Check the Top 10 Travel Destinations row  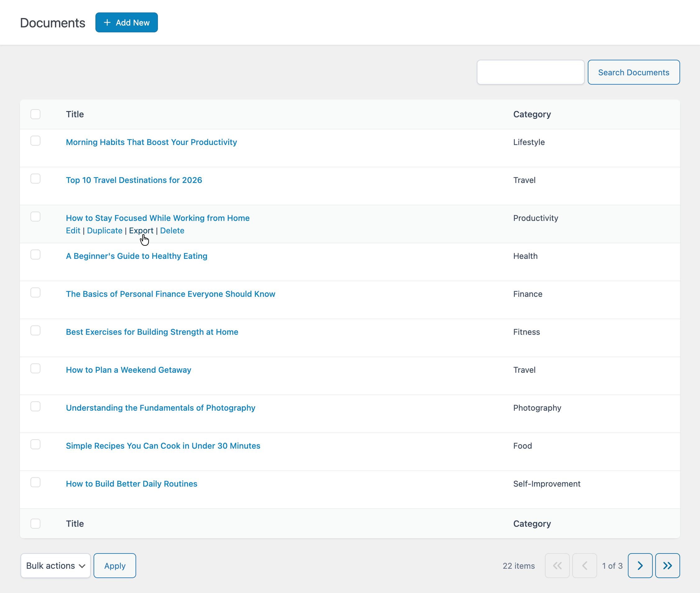[x=36, y=179]
